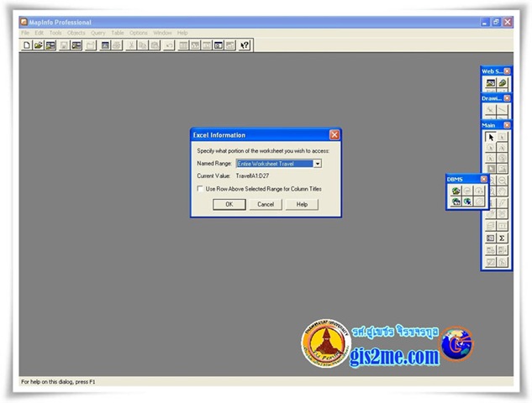Click the Legend window icon beside sigma
This screenshot has width=532, height=403.
tap(490, 238)
